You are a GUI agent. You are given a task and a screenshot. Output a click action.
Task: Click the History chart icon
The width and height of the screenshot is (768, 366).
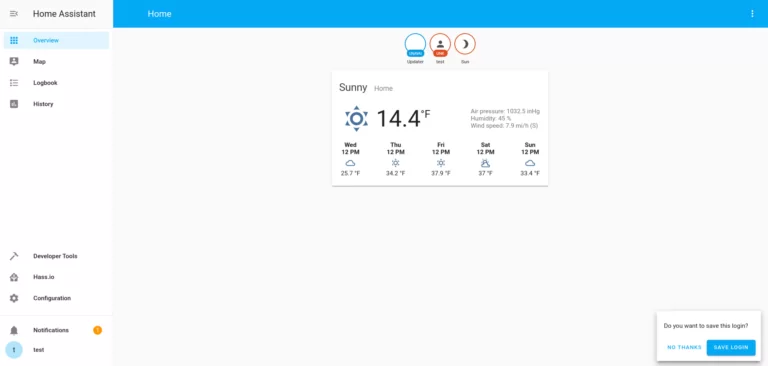(x=14, y=104)
